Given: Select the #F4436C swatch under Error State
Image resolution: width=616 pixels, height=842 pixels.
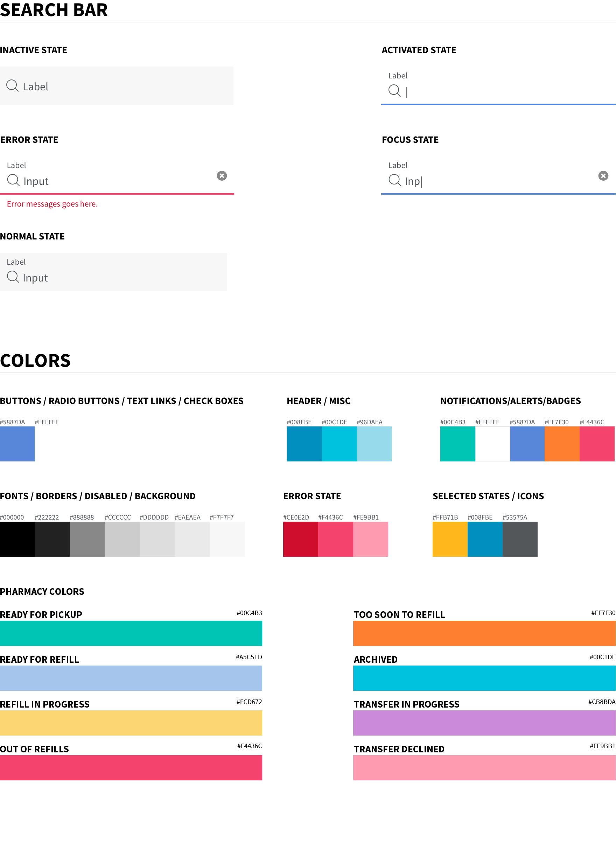Looking at the screenshot, I should (x=336, y=539).
